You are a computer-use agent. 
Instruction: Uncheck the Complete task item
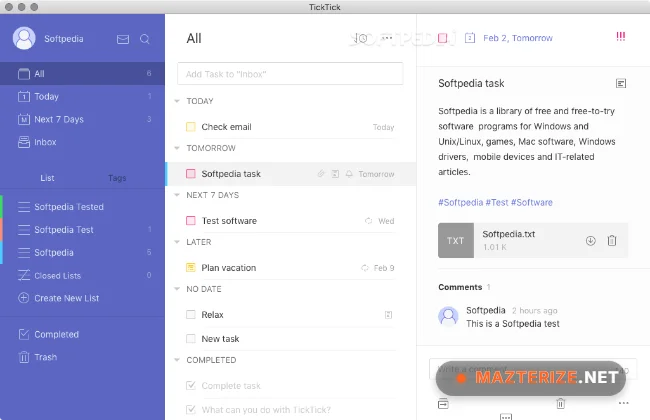pyautogui.click(x=191, y=386)
